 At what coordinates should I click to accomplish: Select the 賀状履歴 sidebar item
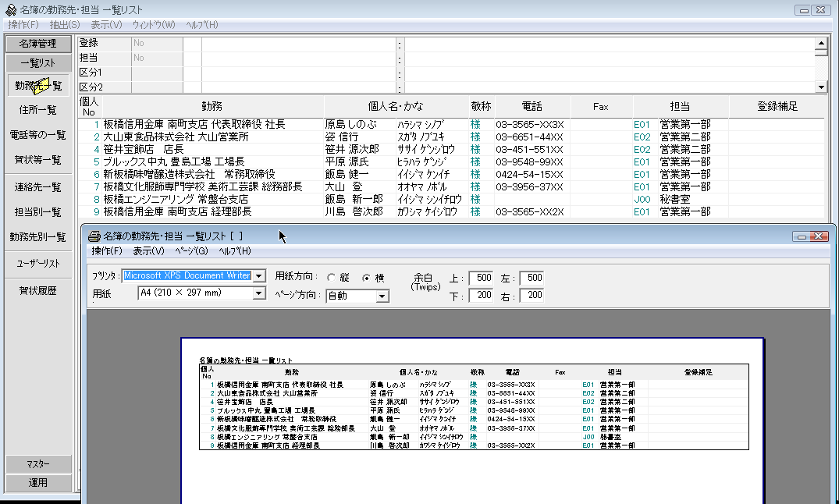38,291
